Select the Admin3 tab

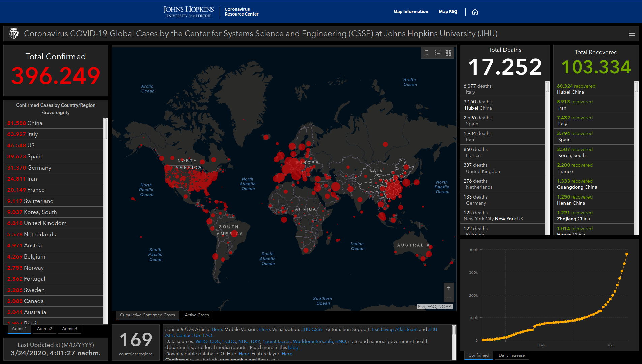69,329
